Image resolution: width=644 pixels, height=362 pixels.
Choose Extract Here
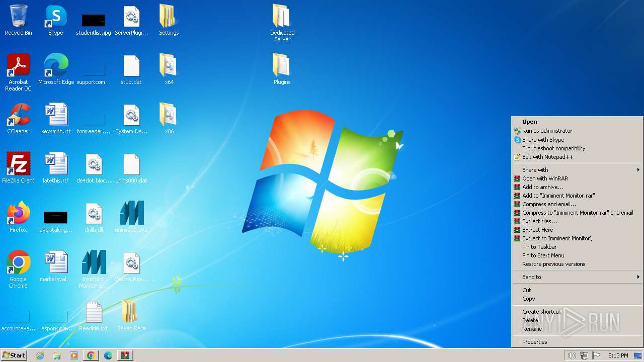pyautogui.click(x=577, y=230)
